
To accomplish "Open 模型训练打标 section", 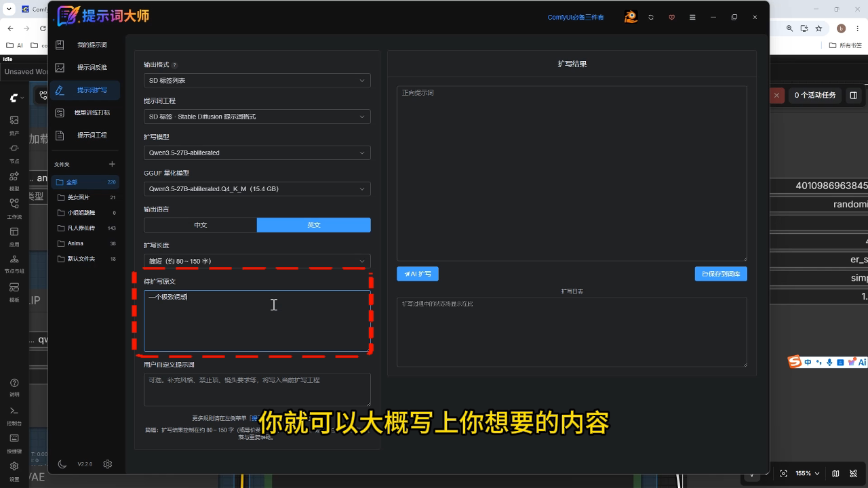I will click(x=85, y=113).
